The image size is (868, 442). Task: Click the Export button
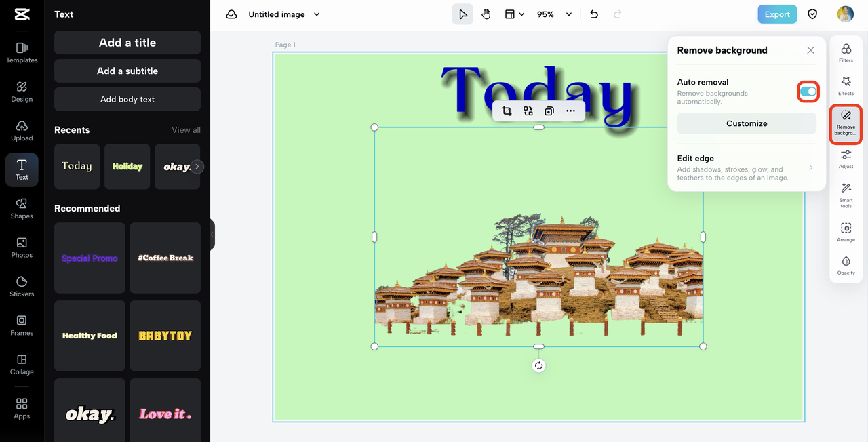pyautogui.click(x=777, y=14)
